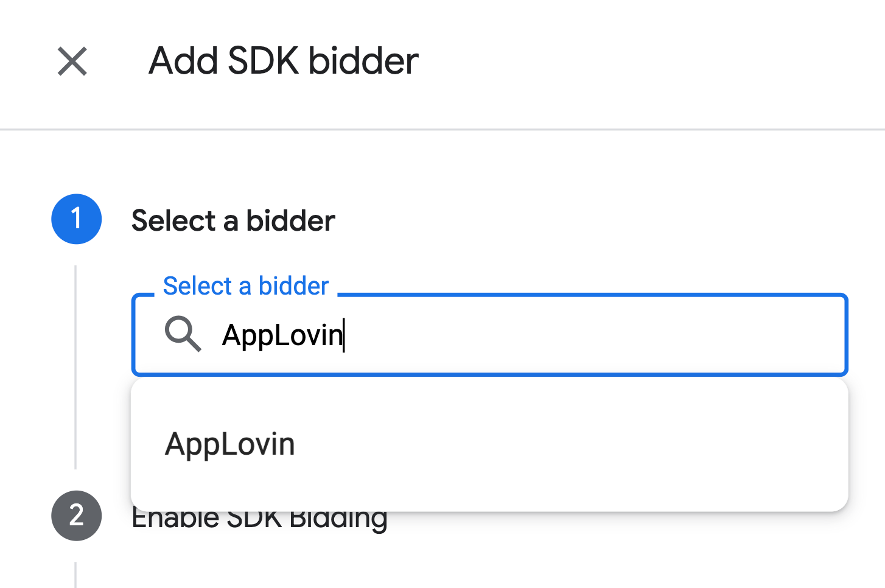Click the connector line below step 2

75,575
